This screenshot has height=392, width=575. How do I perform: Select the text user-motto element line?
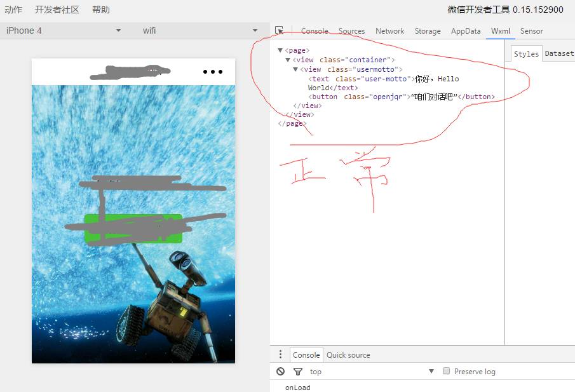(x=383, y=83)
